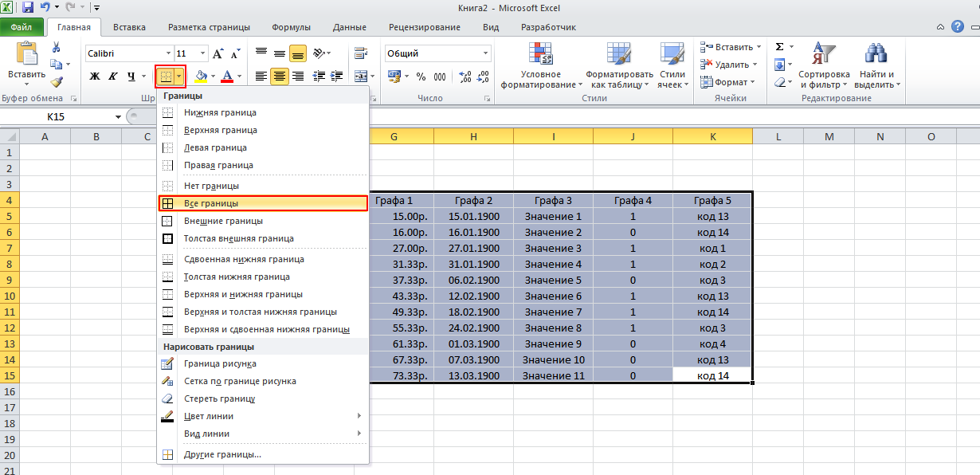The image size is (980, 475).
Task: Select the Format Painter brush icon
Action: tap(56, 81)
